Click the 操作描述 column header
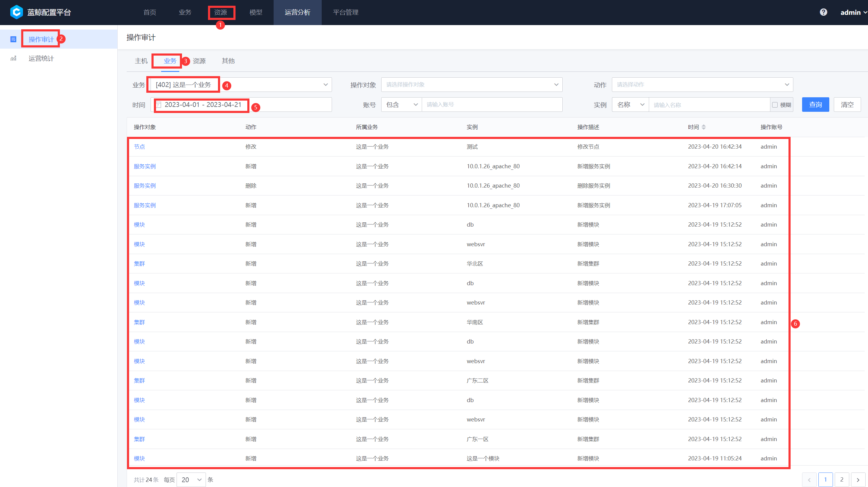 click(588, 127)
